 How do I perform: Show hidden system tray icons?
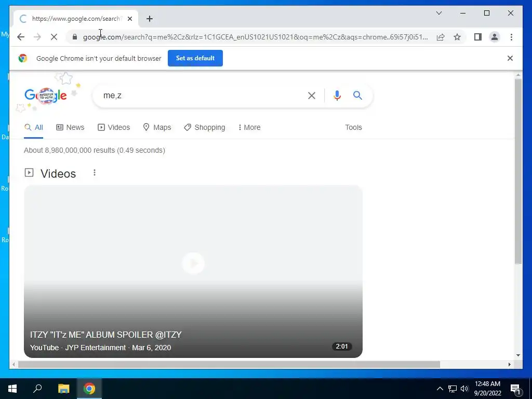[x=440, y=389]
